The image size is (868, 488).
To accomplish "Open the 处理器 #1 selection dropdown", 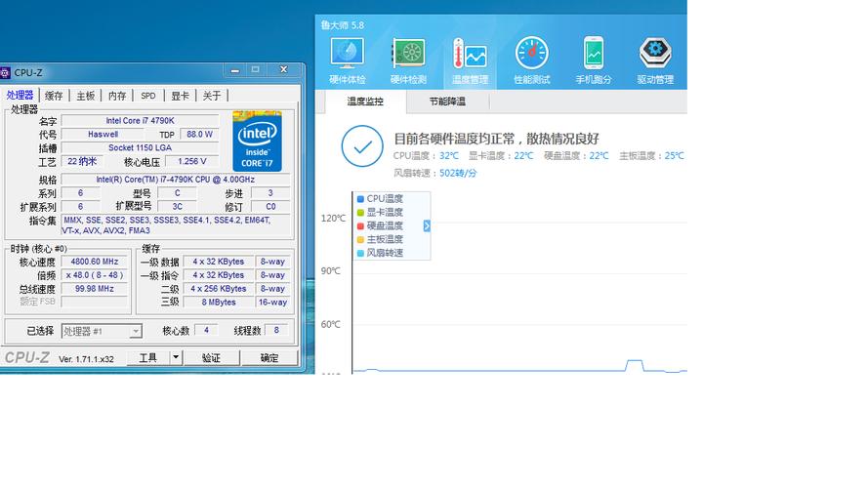I will [x=102, y=332].
